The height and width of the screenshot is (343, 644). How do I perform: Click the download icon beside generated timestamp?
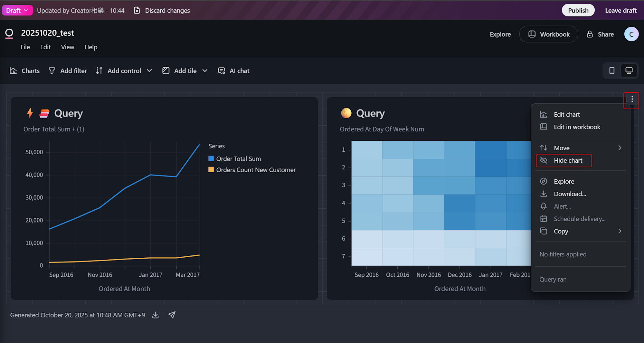[x=156, y=315]
